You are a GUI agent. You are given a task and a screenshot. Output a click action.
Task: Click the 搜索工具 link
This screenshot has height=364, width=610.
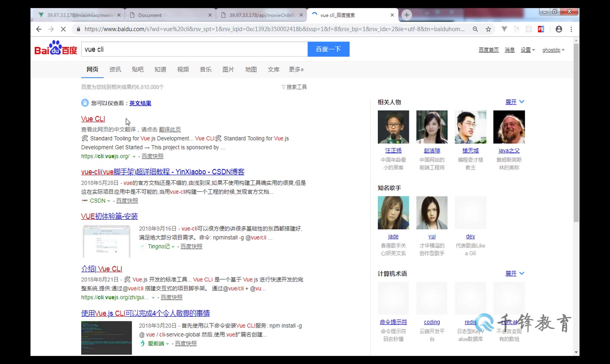297,87
